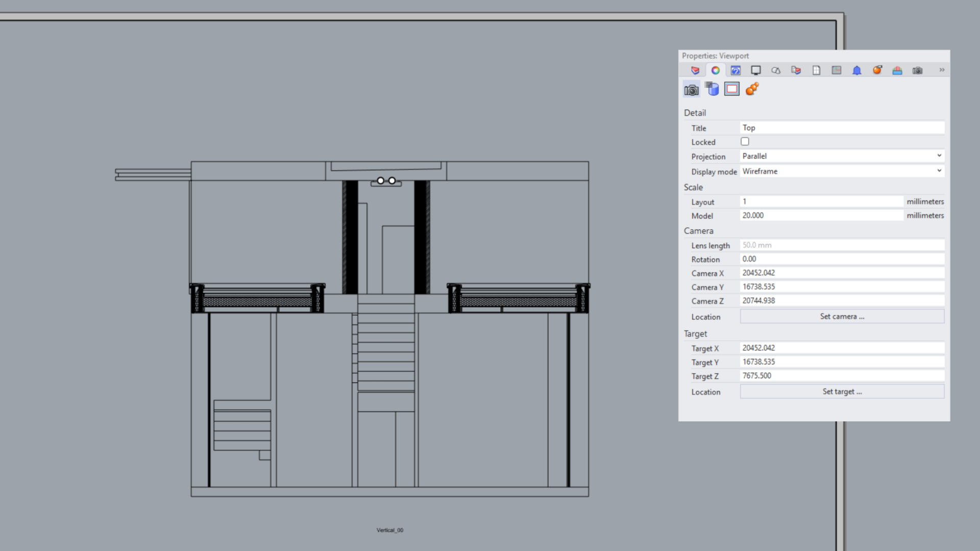Click the Target X value field
The width and height of the screenshot is (980, 551).
point(842,348)
